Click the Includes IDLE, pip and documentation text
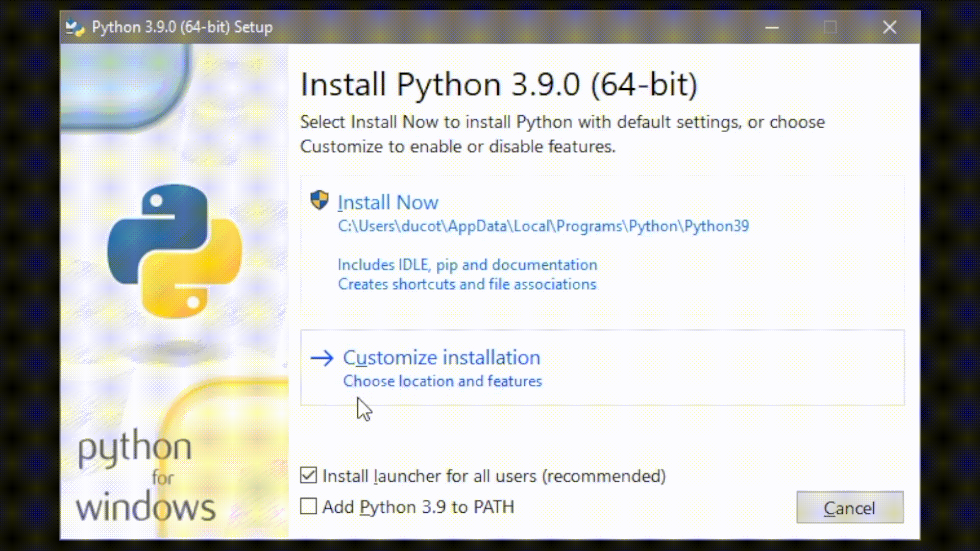The width and height of the screenshot is (980, 551). [467, 265]
